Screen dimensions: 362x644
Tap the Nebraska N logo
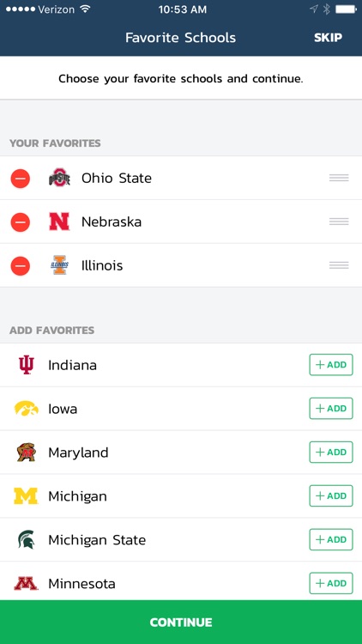pyautogui.click(x=59, y=222)
